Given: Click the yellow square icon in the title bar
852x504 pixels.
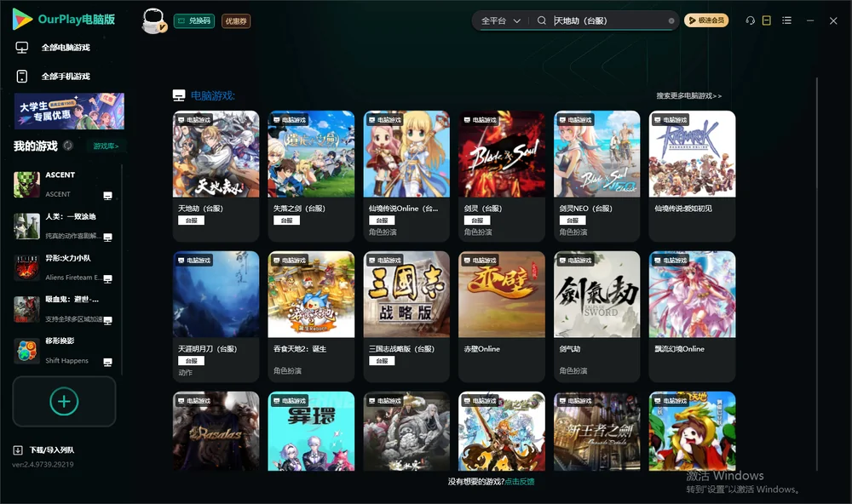Looking at the screenshot, I should coord(766,20).
